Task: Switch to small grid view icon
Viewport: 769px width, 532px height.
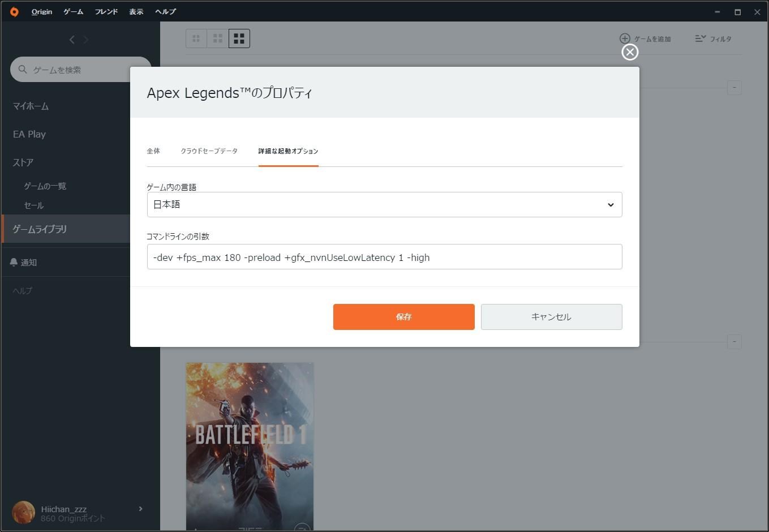Action: [x=196, y=38]
